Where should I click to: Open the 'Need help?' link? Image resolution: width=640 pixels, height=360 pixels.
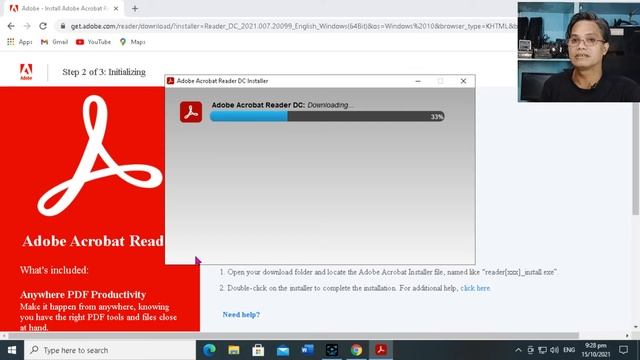pos(241,315)
